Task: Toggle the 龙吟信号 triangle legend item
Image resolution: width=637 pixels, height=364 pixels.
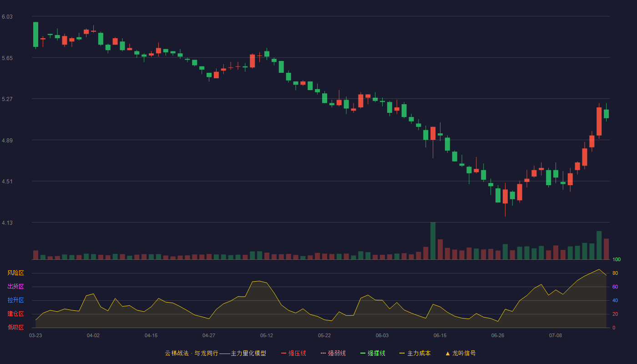Action: click(x=460, y=353)
